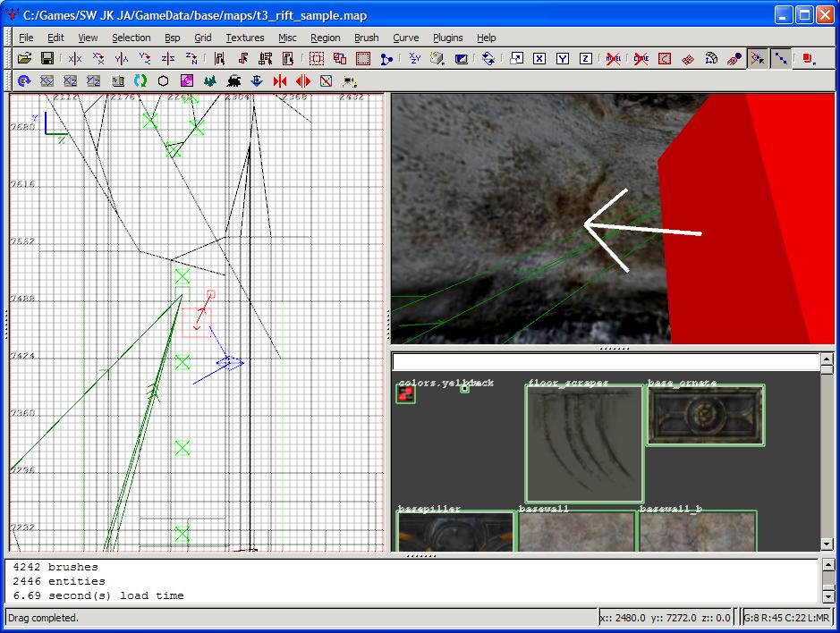840x633 pixels.
Task: Open the Bsp menu
Action: (x=173, y=38)
